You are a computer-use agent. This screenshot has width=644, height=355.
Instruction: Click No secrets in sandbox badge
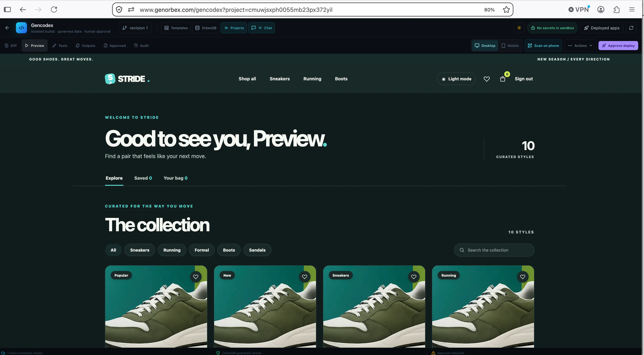point(553,28)
